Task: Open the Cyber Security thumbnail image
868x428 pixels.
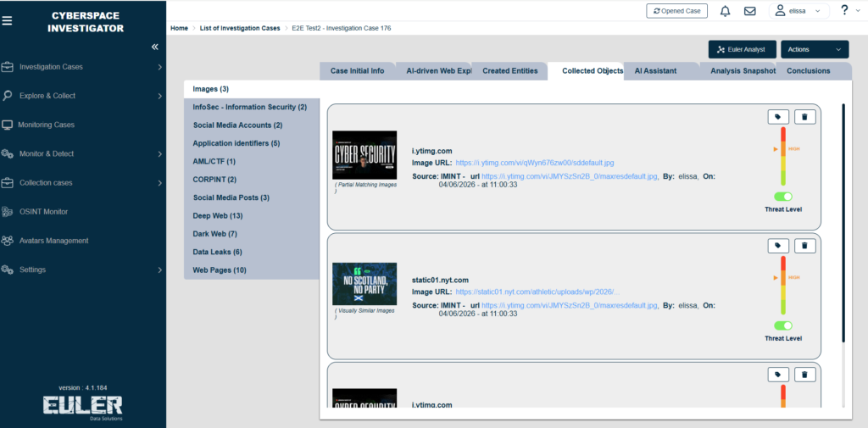Action: click(x=364, y=156)
